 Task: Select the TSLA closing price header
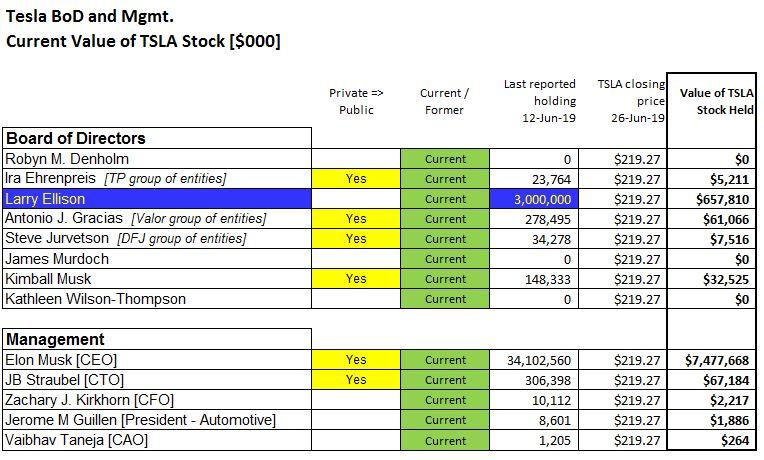point(630,101)
